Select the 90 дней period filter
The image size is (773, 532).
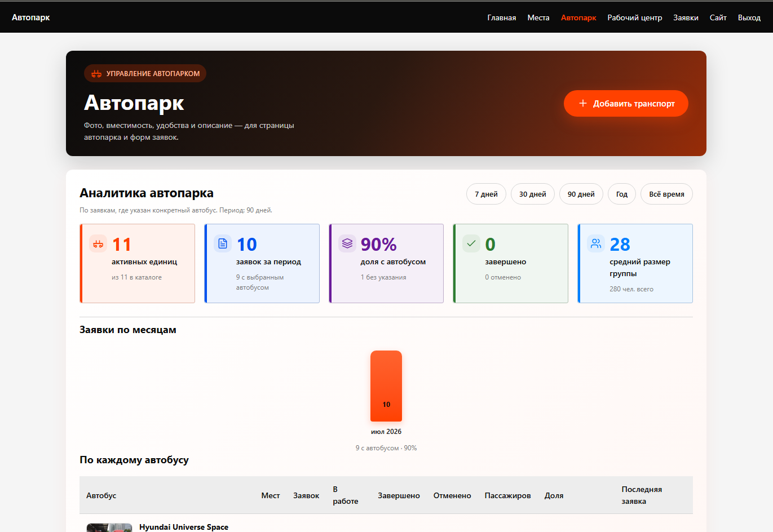(x=581, y=194)
